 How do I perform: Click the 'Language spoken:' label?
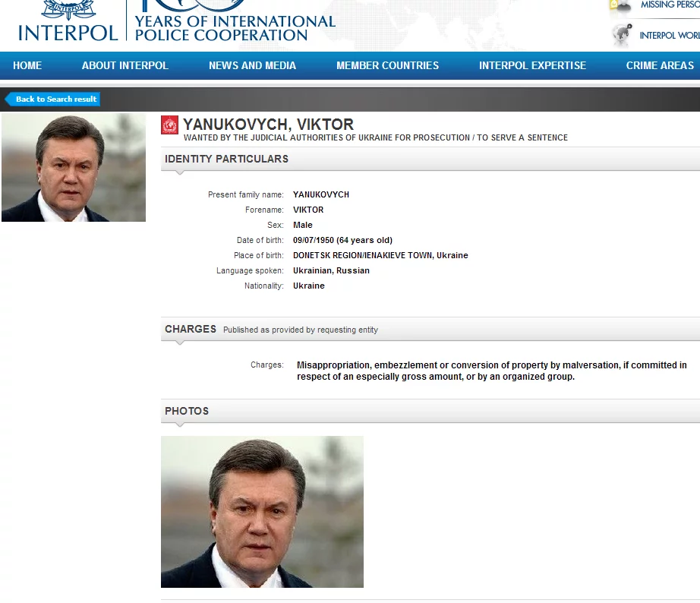pyautogui.click(x=250, y=270)
